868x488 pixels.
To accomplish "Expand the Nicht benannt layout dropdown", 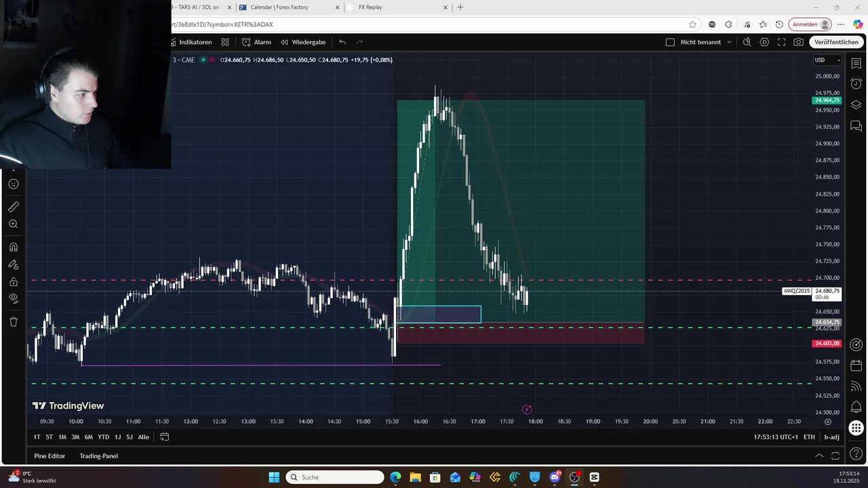I will (x=729, y=42).
